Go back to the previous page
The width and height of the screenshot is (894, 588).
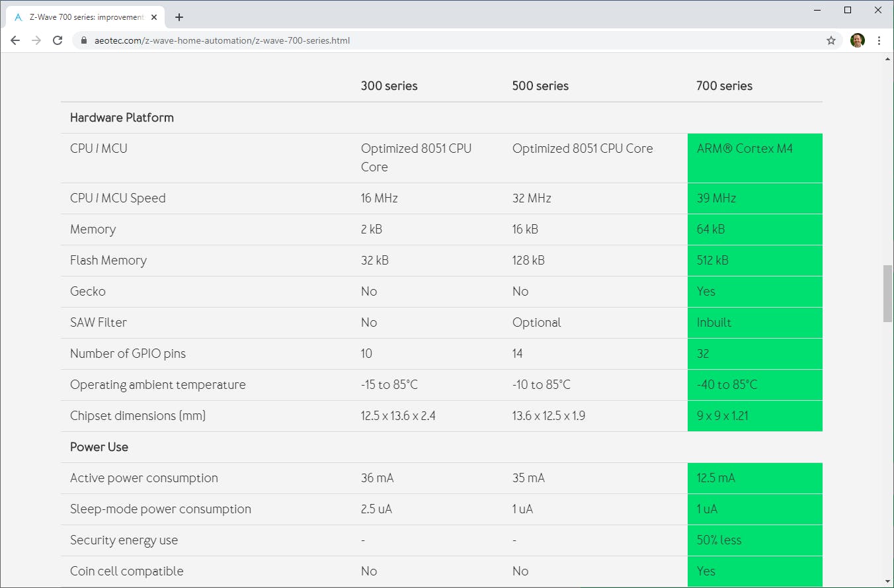pos(15,40)
